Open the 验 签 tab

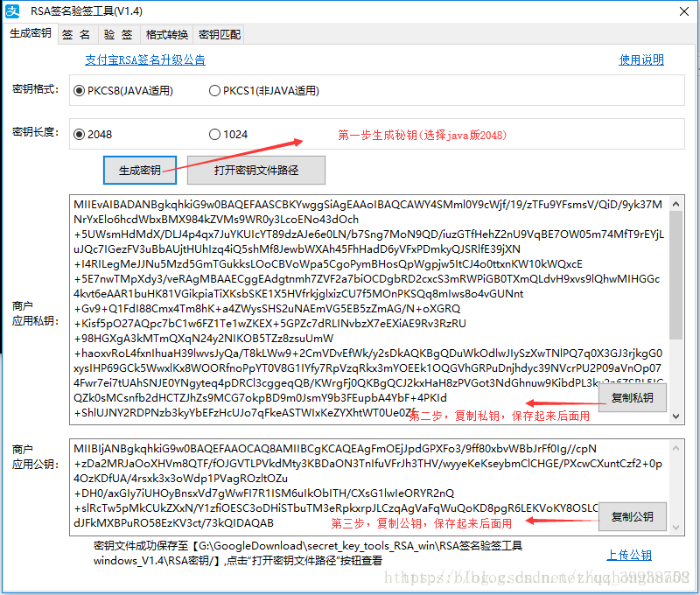tap(118, 35)
